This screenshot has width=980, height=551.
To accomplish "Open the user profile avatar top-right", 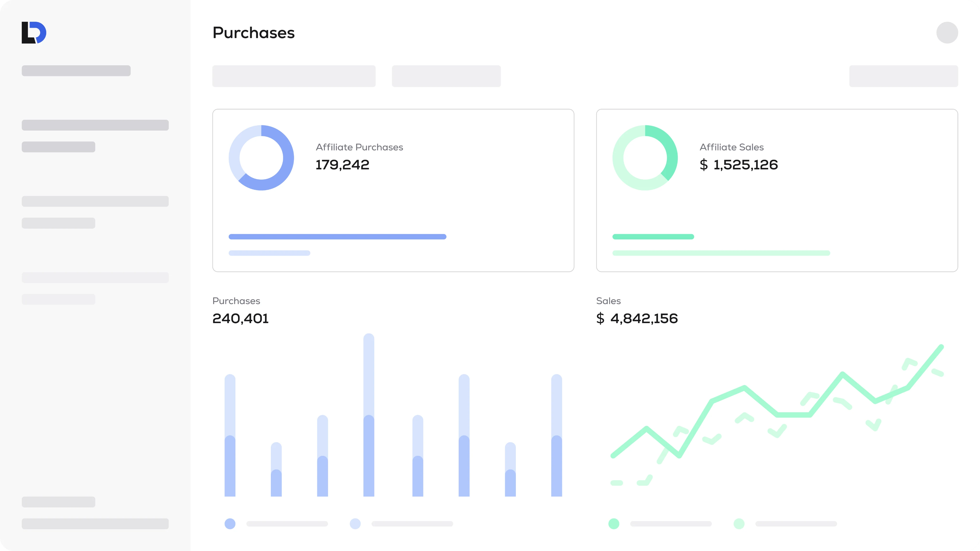I will (947, 33).
